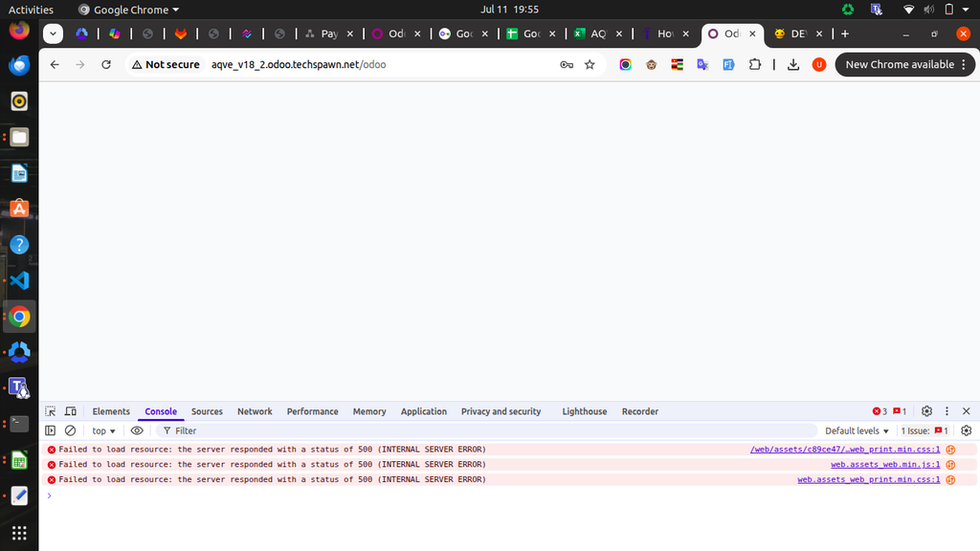
Task: Open the DevTools settings gear
Action: 926,411
